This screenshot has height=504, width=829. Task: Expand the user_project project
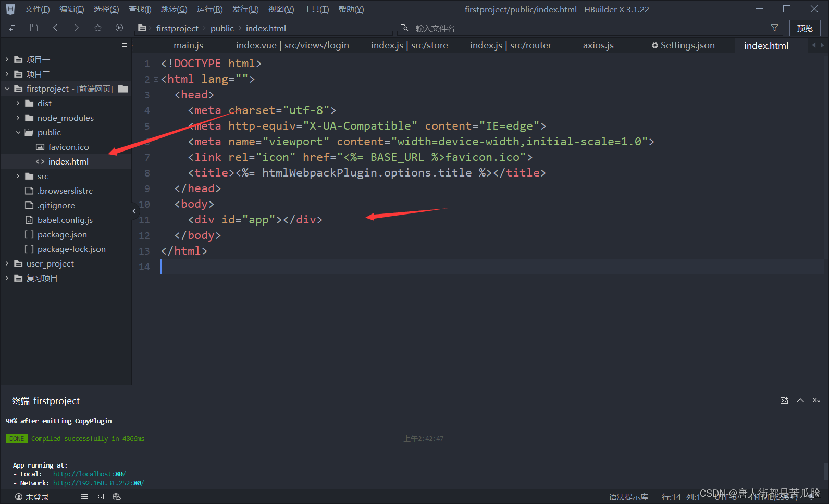click(x=7, y=263)
